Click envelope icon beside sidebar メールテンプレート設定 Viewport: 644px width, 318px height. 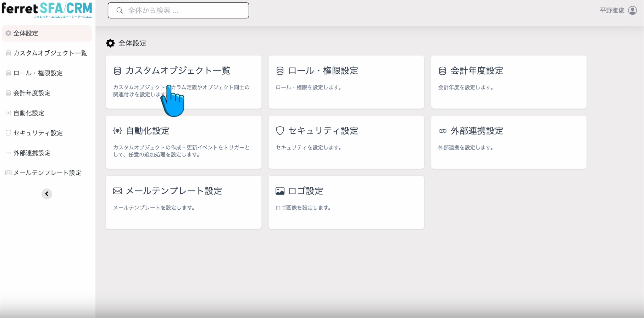click(8, 173)
